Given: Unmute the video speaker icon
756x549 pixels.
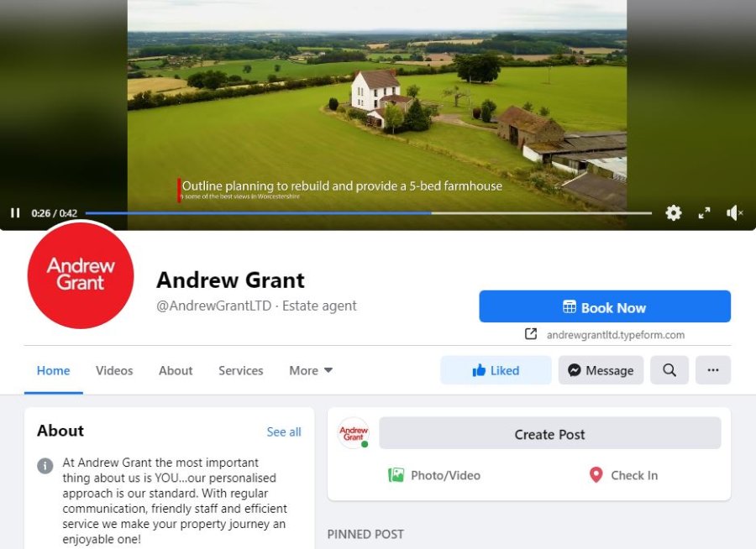Looking at the screenshot, I should pos(734,212).
